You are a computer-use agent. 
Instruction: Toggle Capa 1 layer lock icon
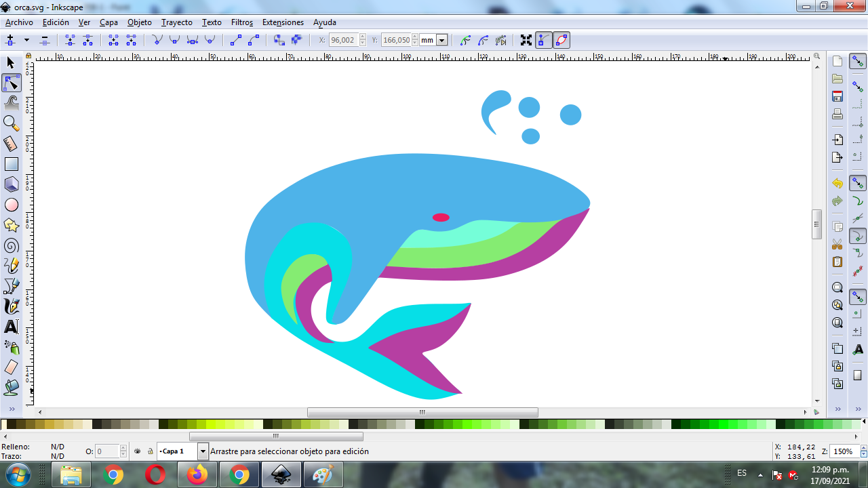point(150,451)
